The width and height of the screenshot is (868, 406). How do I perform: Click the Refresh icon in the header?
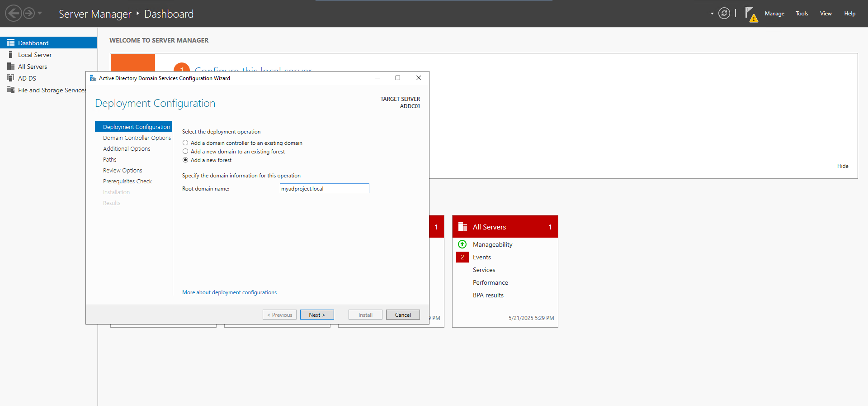(x=724, y=14)
